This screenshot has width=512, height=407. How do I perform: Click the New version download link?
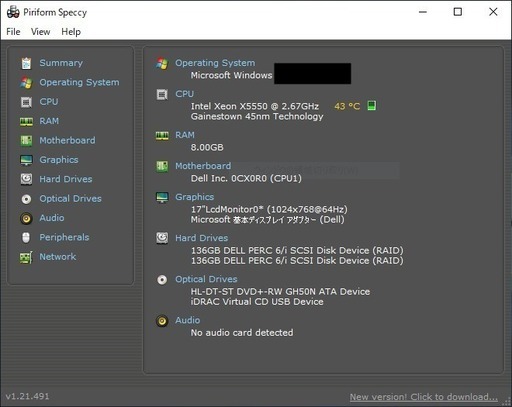pos(424,397)
